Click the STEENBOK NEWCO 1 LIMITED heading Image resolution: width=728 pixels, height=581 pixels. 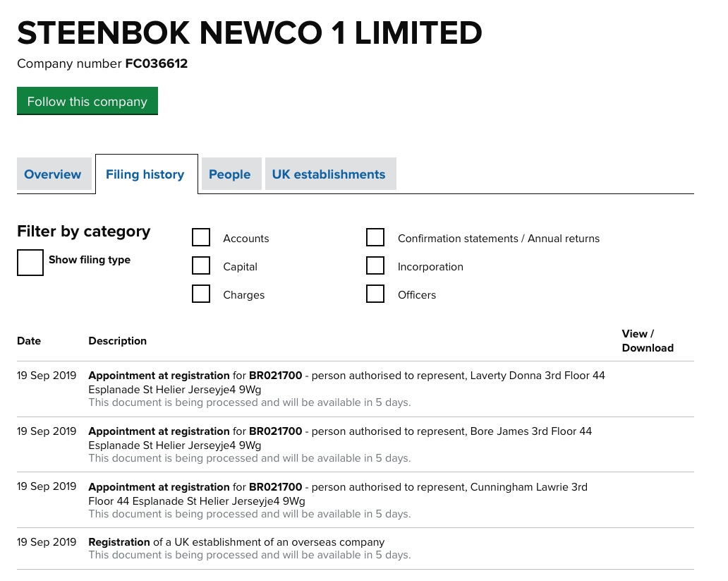250,32
